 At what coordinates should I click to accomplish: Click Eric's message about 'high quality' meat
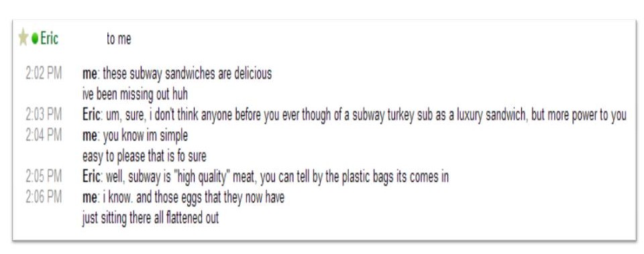pos(277,177)
